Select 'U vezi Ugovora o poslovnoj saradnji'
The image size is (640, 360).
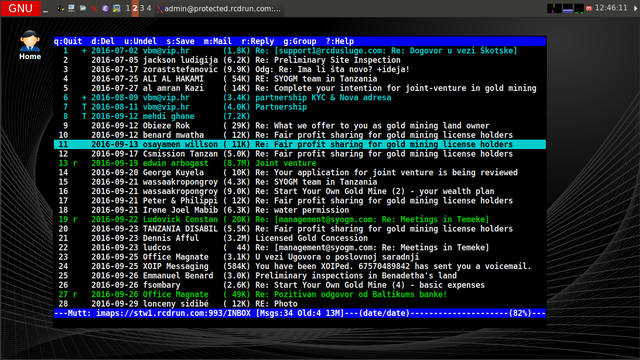tap(300, 257)
